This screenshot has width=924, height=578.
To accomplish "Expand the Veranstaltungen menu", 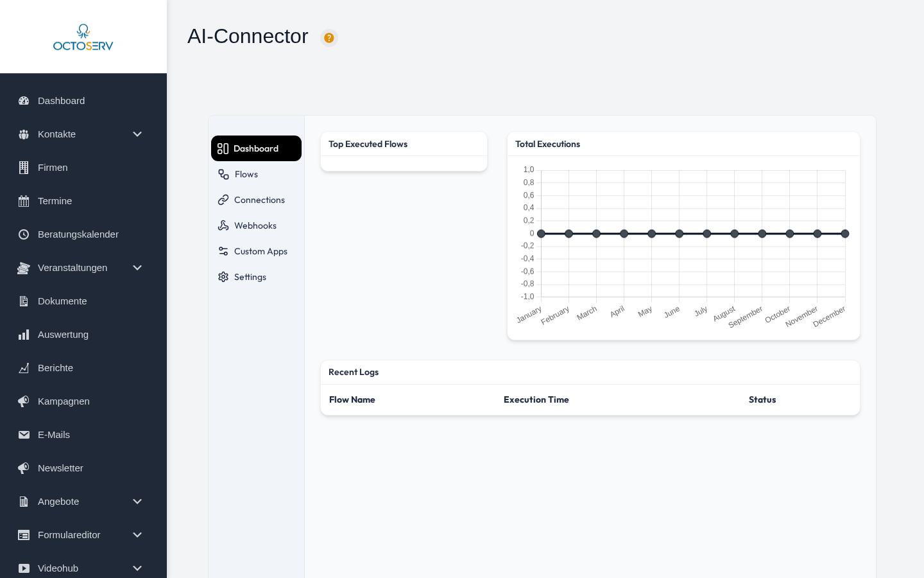I will [137, 268].
